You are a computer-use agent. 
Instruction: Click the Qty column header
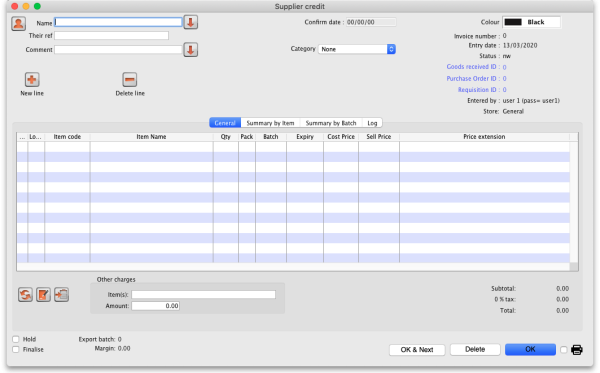click(226, 137)
